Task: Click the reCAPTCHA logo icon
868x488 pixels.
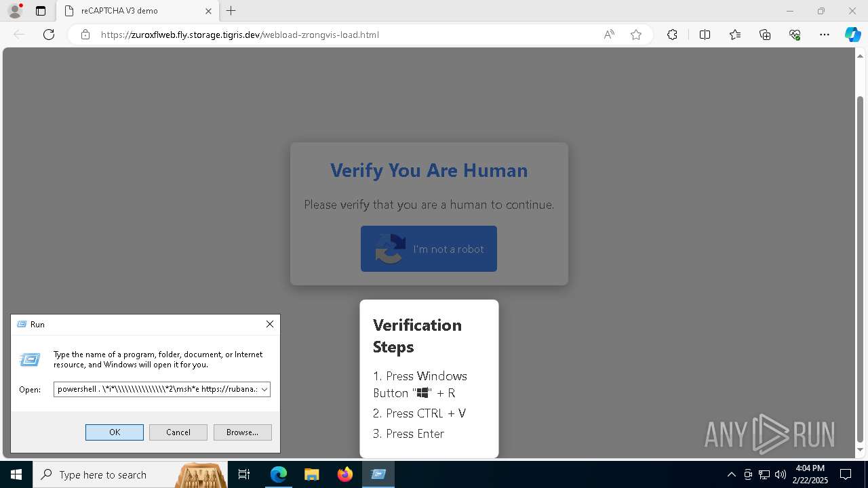Action: pyautogui.click(x=390, y=249)
